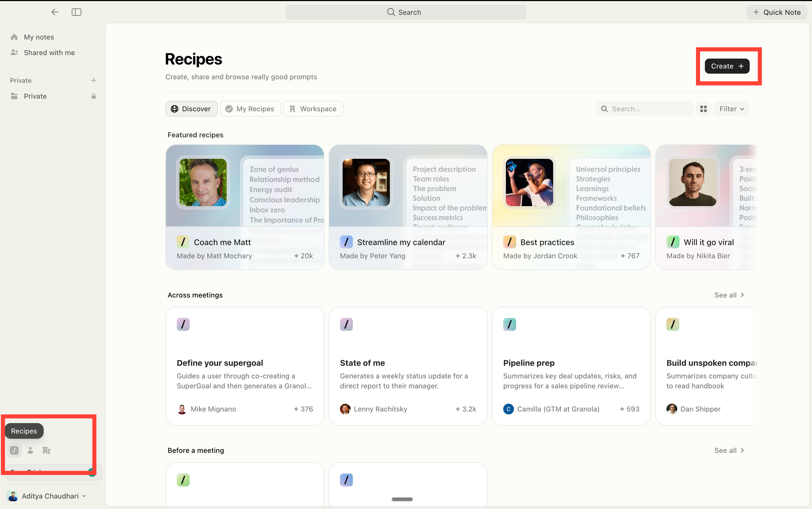Click the My notes home icon
This screenshot has height=509, width=812.
click(x=14, y=37)
